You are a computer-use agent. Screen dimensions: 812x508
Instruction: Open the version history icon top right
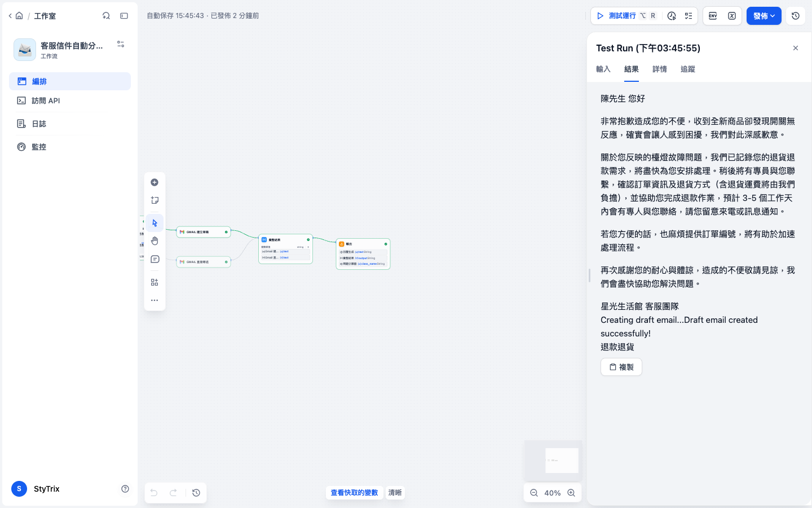pyautogui.click(x=796, y=16)
